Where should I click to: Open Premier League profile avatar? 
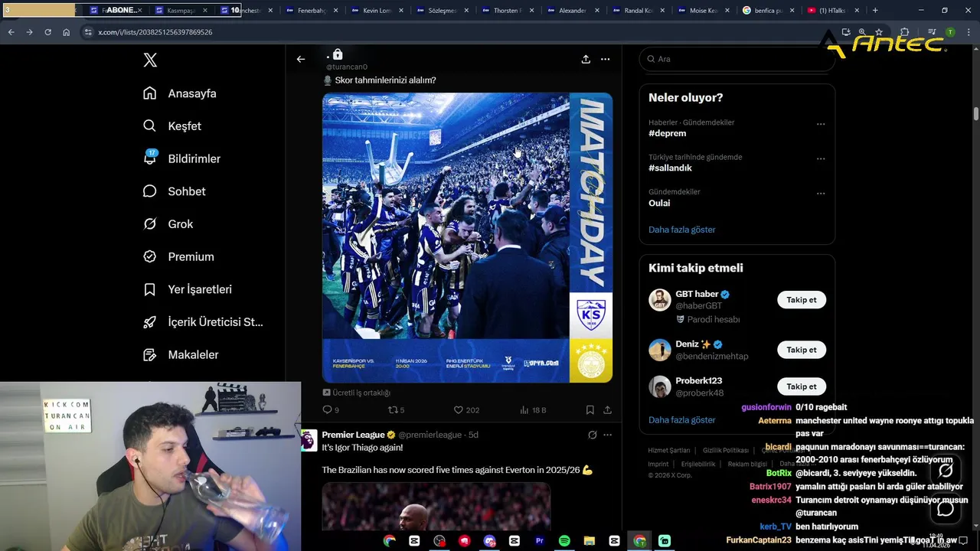click(308, 440)
